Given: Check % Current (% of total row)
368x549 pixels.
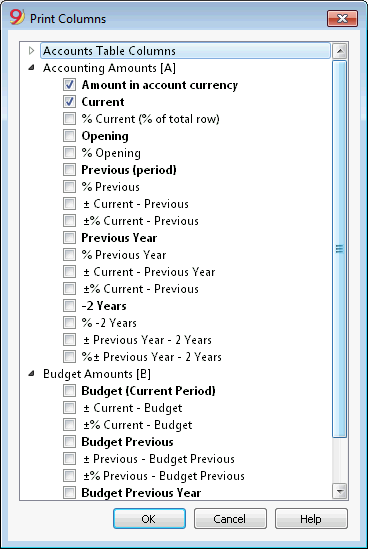Looking at the screenshot, I should 69,119.
